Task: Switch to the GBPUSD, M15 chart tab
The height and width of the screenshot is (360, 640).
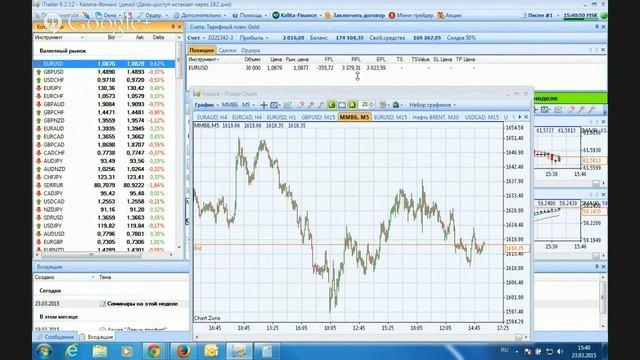Action: 318,117
